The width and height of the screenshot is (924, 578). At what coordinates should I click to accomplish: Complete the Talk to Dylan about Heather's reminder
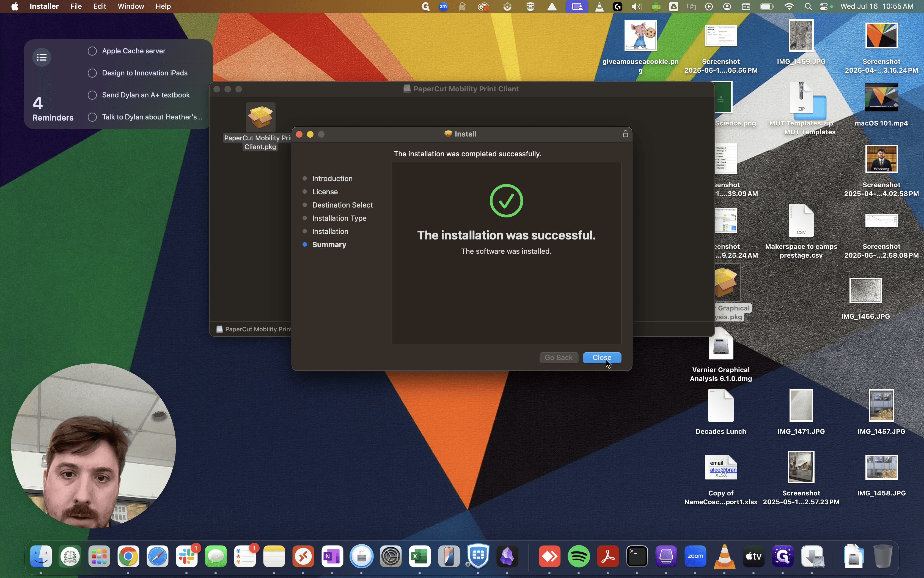[x=92, y=117]
